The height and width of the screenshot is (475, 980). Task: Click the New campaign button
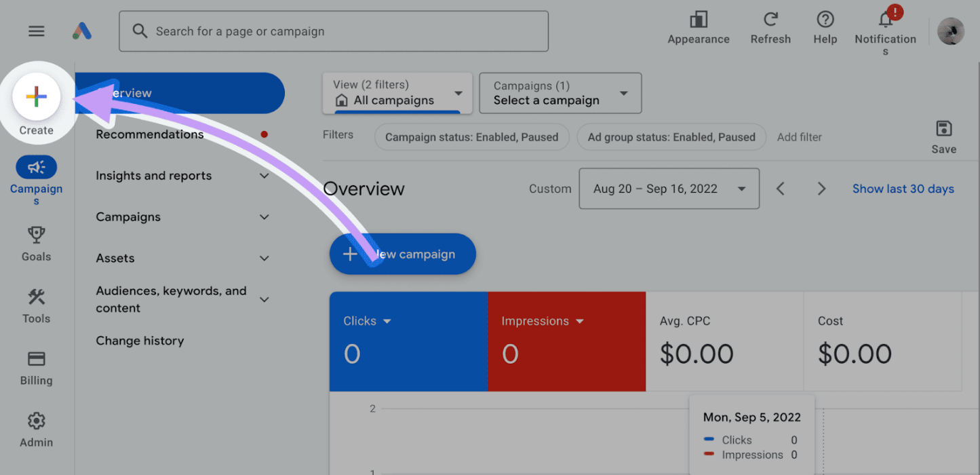(403, 254)
